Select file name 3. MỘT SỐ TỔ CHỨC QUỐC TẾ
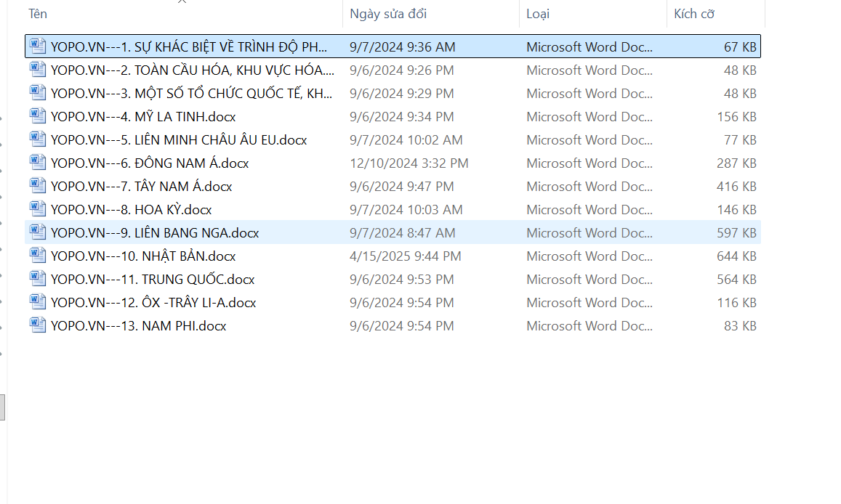Viewport: 841px width, 504px height. [192, 94]
